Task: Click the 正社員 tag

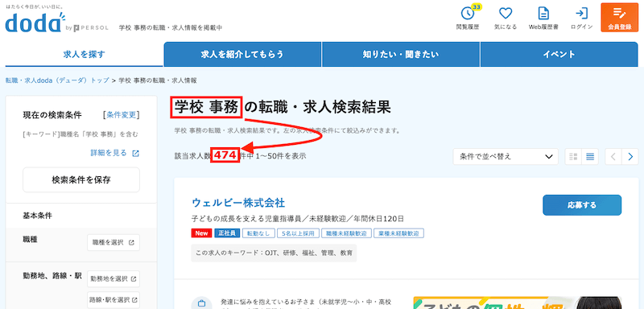Action: tap(227, 233)
